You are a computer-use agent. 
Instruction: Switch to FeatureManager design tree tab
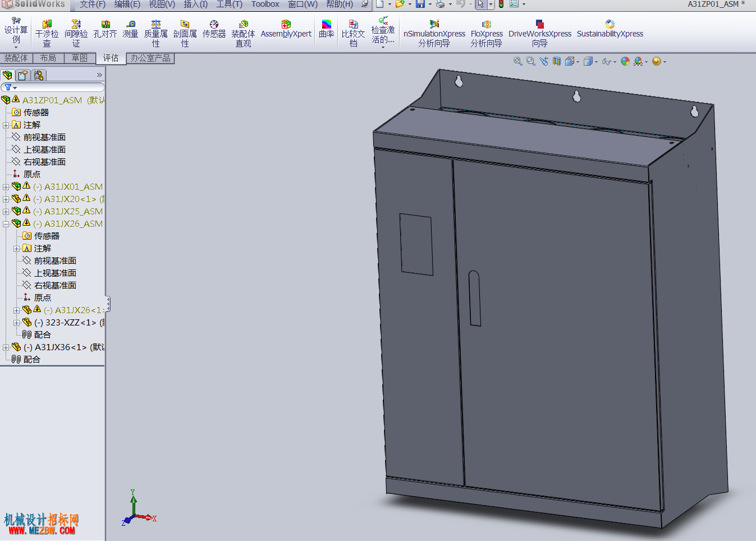8,75
